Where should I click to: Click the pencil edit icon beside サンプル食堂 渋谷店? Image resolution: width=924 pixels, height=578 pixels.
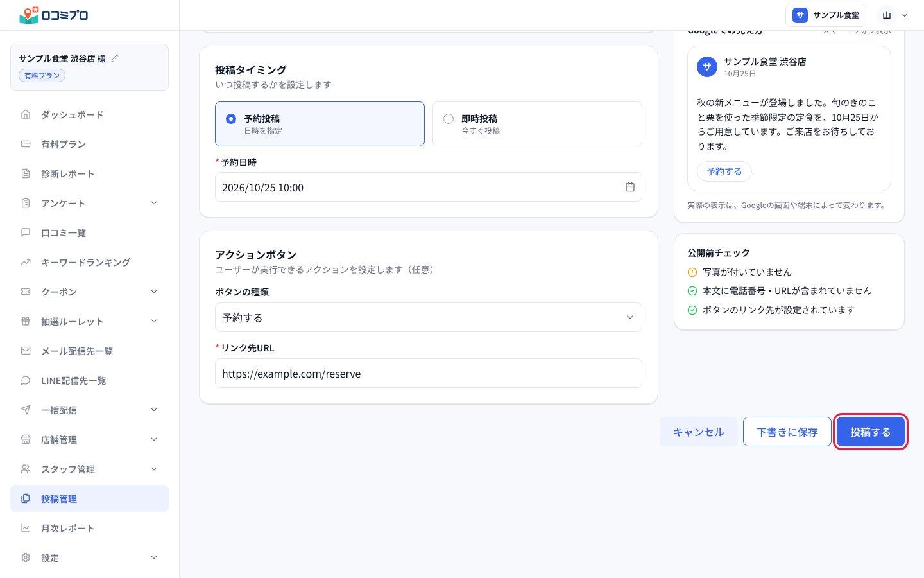(x=115, y=58)
